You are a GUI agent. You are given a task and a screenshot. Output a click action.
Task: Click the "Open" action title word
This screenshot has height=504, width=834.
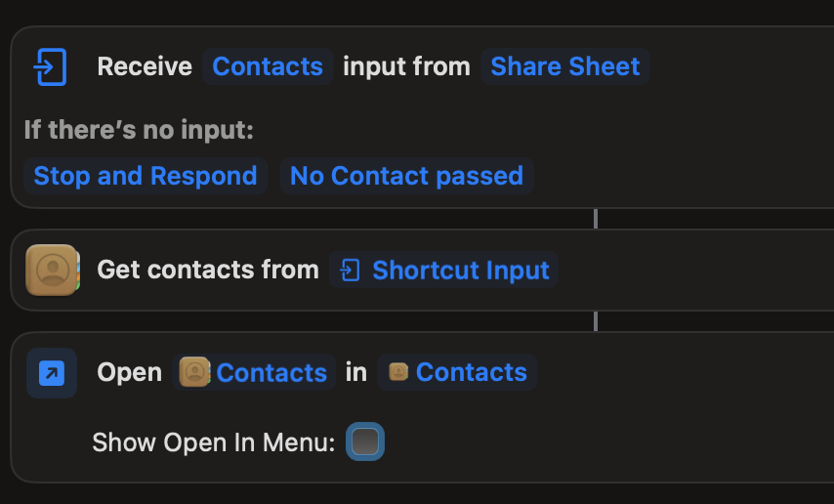129,373
